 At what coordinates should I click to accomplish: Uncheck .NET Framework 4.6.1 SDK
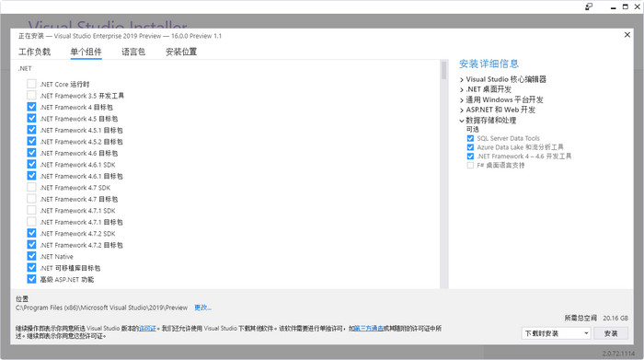[31, 165]
